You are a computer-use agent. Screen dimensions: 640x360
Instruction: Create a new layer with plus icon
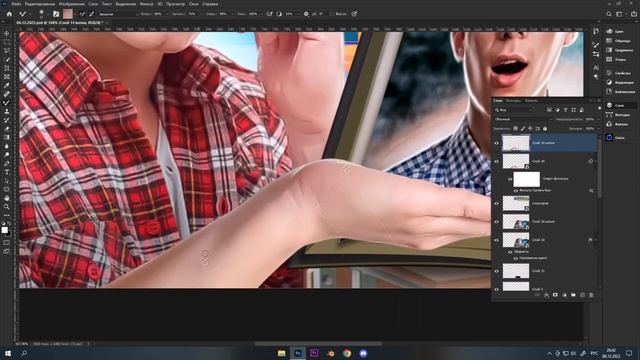pos(582,295)
